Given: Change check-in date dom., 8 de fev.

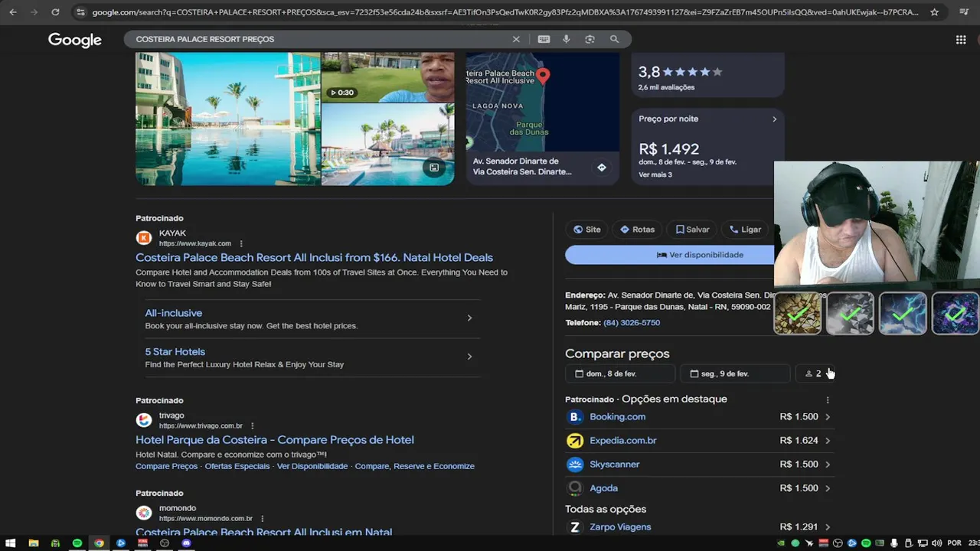Looking at the screenshot, I should click(621, 373).
